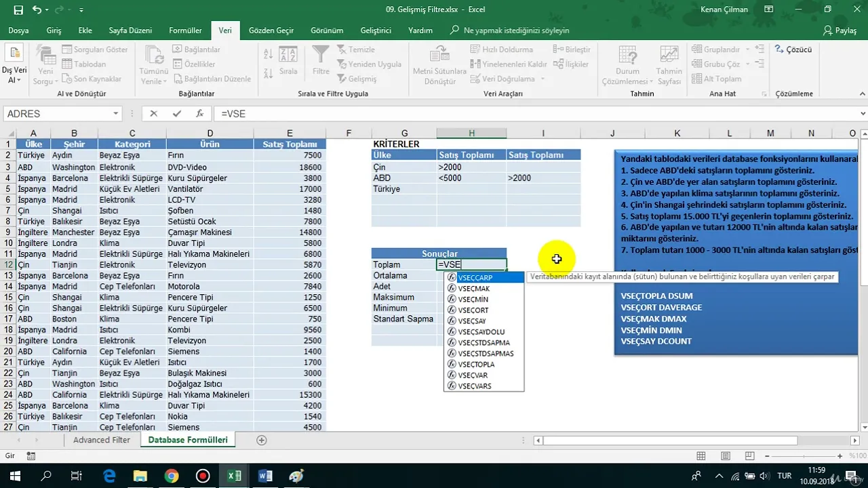
Task: Click the Çözücü solver icon
Action: click(x=793, y=49)
